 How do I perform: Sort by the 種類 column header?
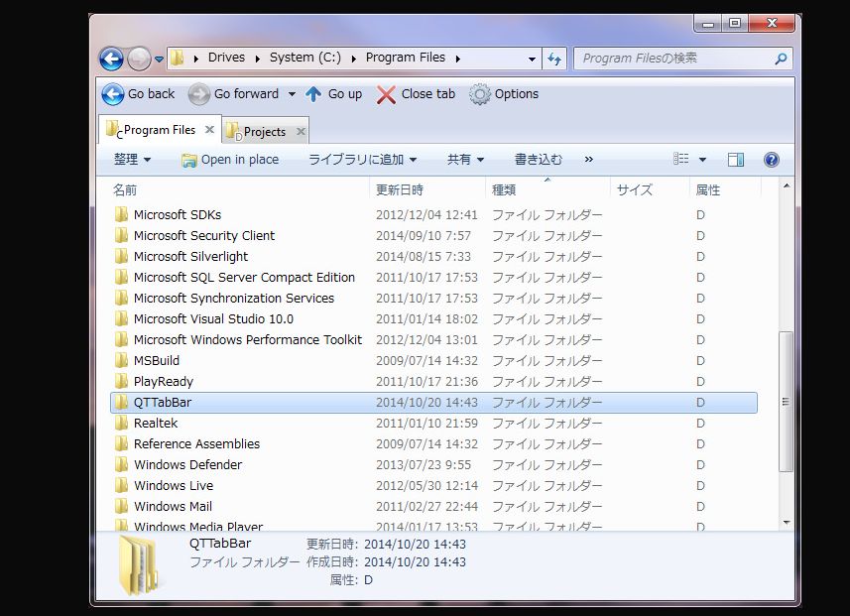[547, 190]
